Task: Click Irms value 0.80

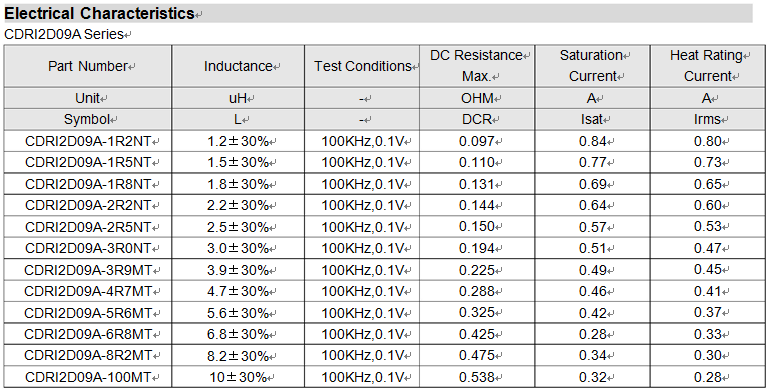Action: pos(708,141)
